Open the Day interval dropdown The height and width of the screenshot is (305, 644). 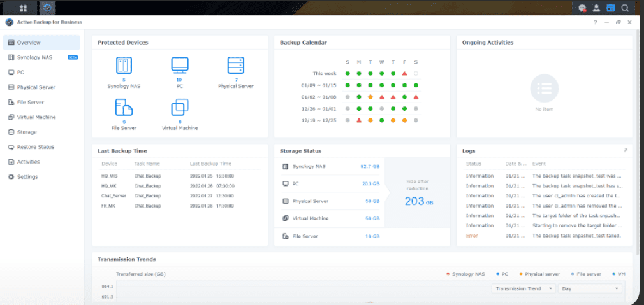pos(590,288)
